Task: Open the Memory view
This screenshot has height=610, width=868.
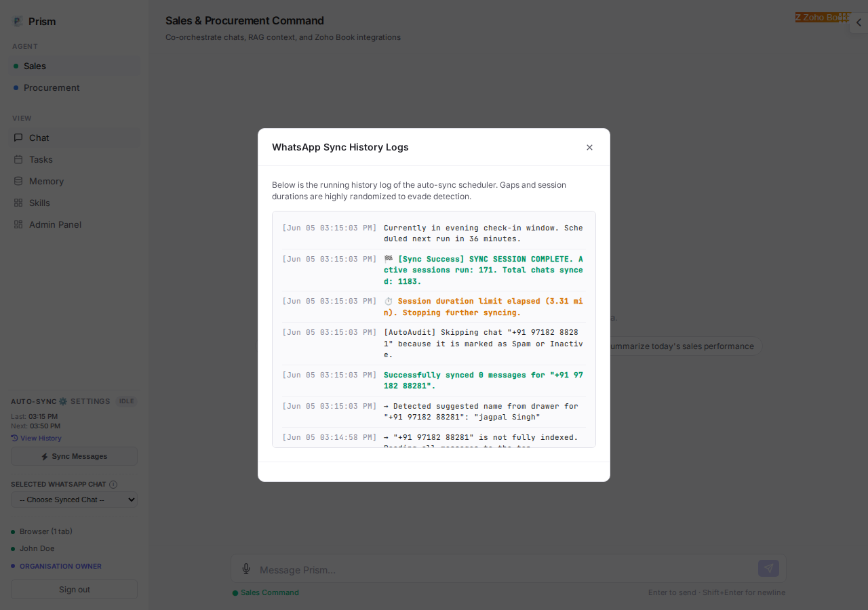Action: pyautogui.click(x=74, y=181)
